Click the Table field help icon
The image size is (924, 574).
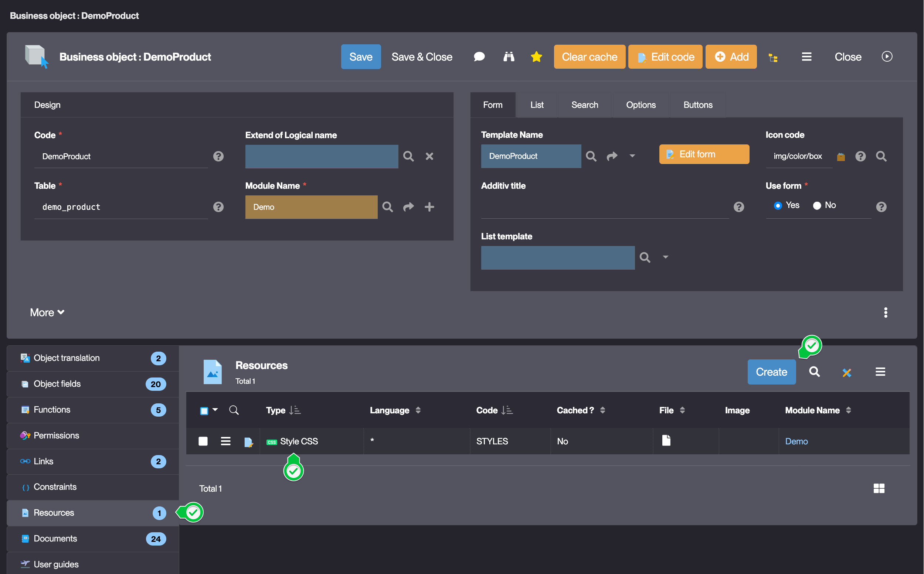click(218, 207)
